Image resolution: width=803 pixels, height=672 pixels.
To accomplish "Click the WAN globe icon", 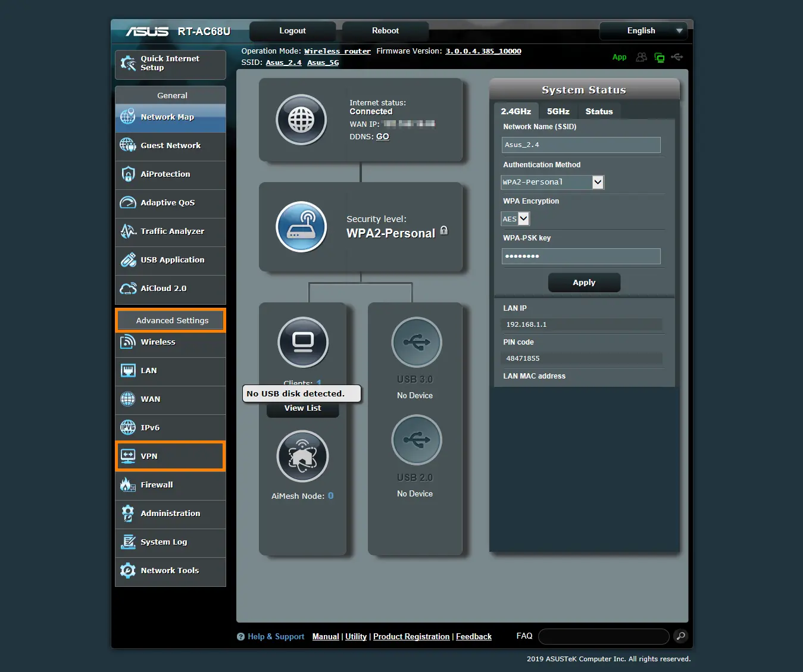I will click(128, 399).
